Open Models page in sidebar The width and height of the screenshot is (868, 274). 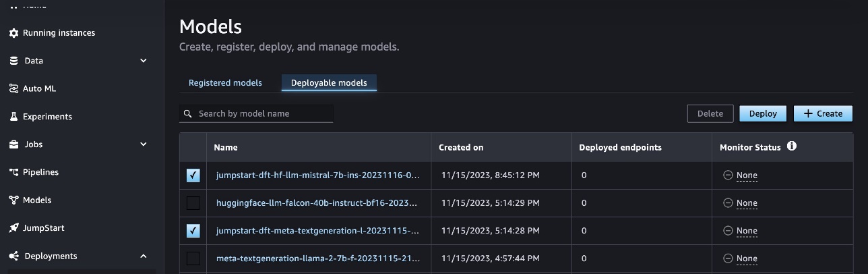coord(37,200)
